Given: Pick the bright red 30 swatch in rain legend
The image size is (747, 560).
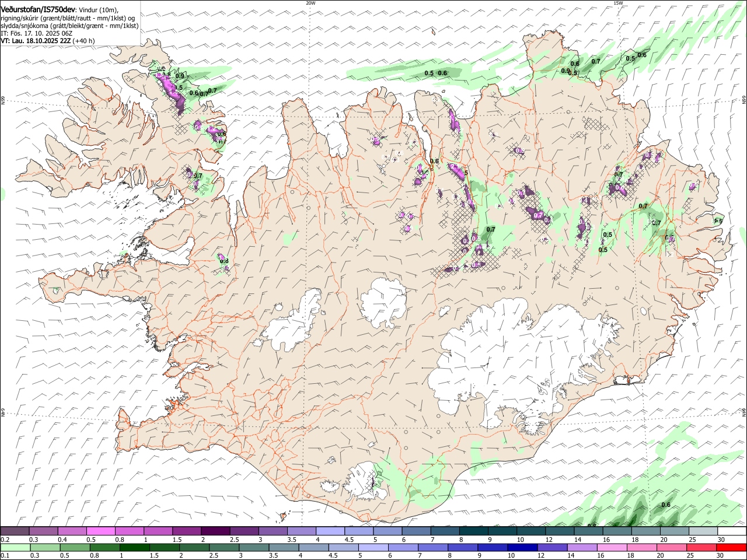Looking at the screenshot, I should pyautogui.click(x=731, y=548).
